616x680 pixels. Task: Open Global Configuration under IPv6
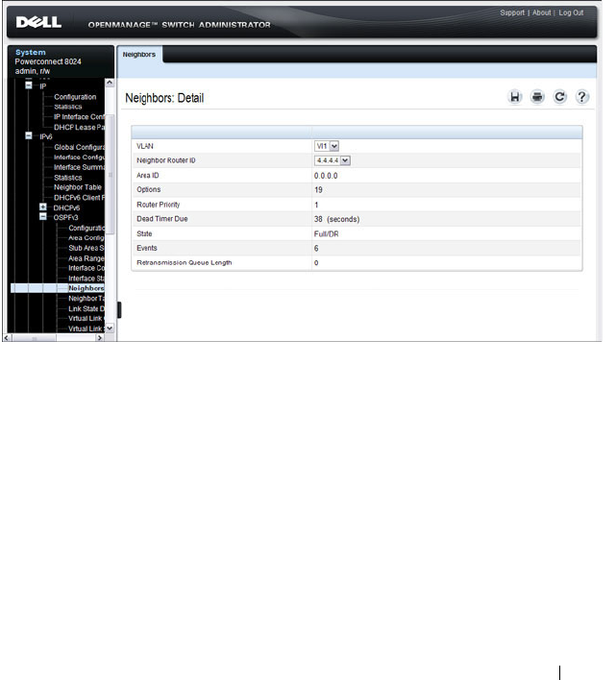79,147
